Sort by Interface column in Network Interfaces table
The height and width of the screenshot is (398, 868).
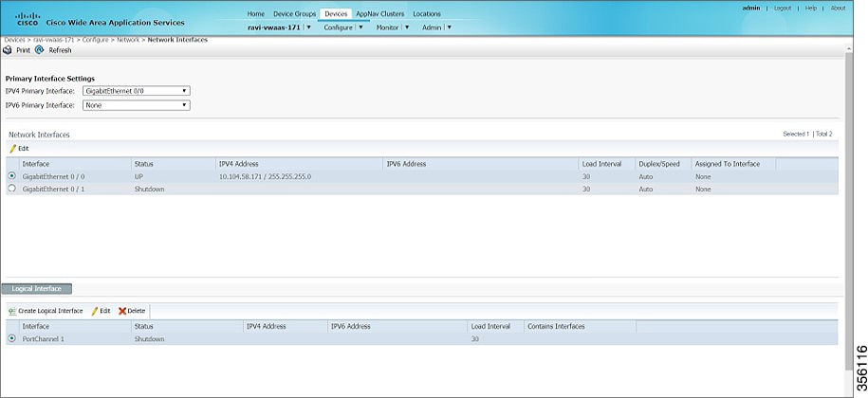pyautogui.click(x=35, y=164)
